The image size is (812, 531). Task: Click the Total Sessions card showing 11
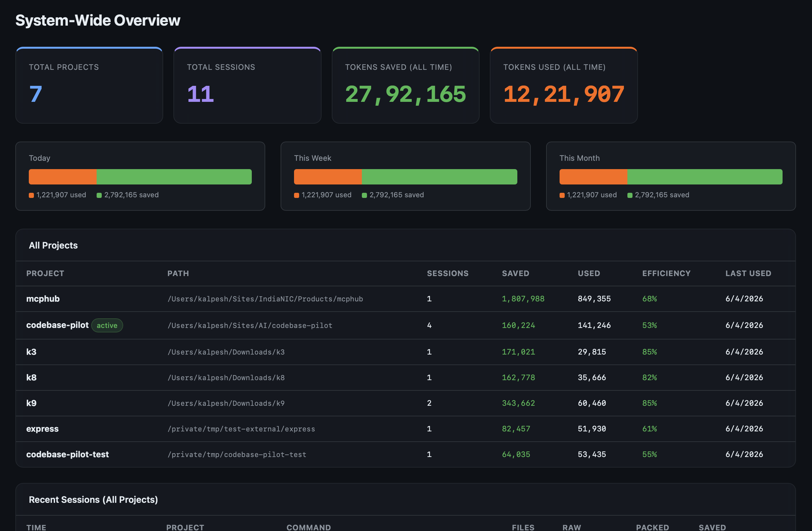point(247,86)
